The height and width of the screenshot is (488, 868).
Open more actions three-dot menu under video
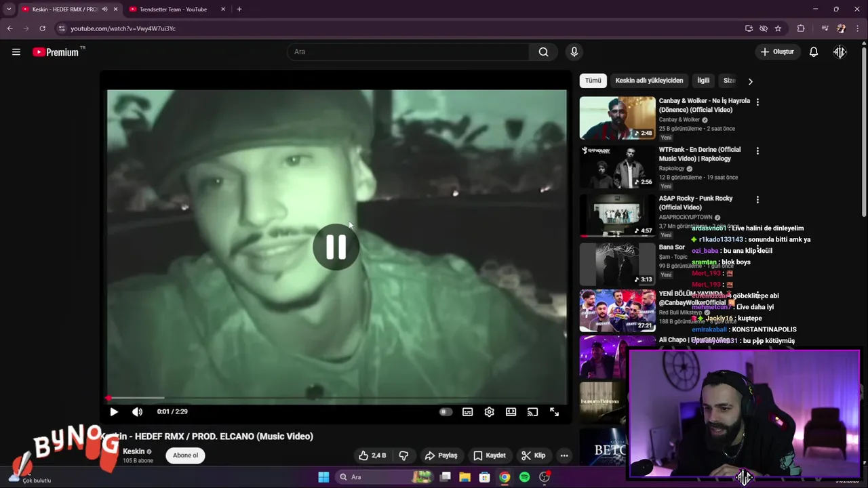coord(564,455)
